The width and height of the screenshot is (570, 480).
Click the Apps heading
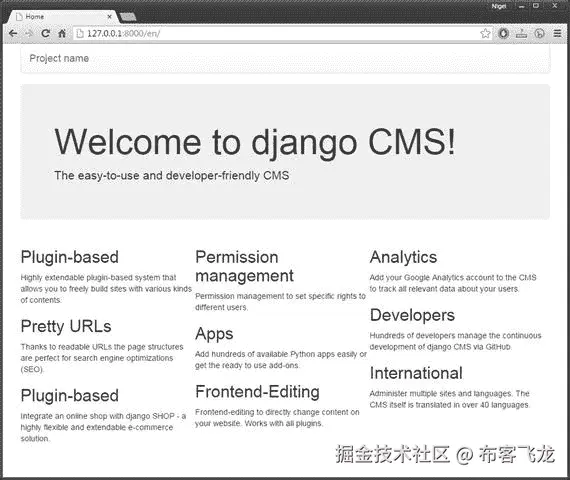(x=214, y=334)
